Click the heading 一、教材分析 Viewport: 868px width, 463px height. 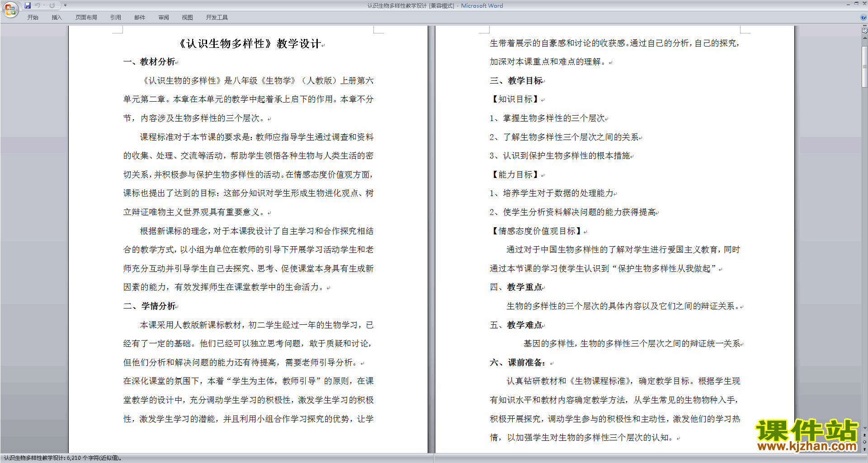click(149, 62)
